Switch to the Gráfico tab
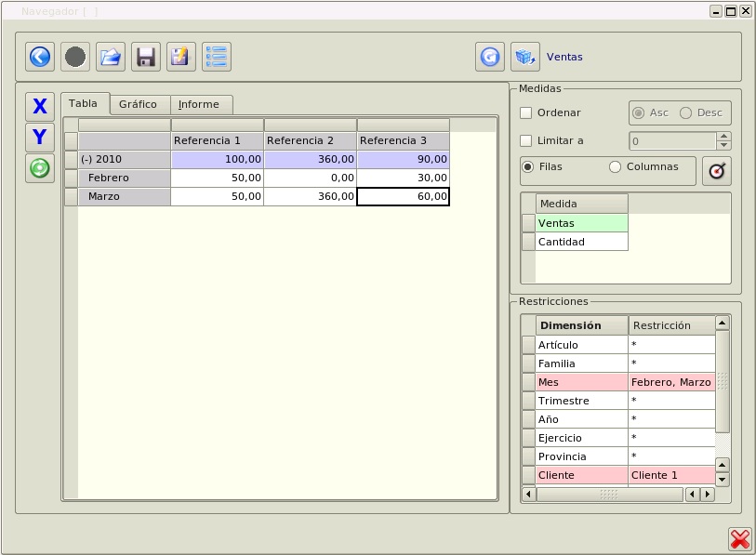The height and width of the screenshot is (555, 756). tap(138, 105)
